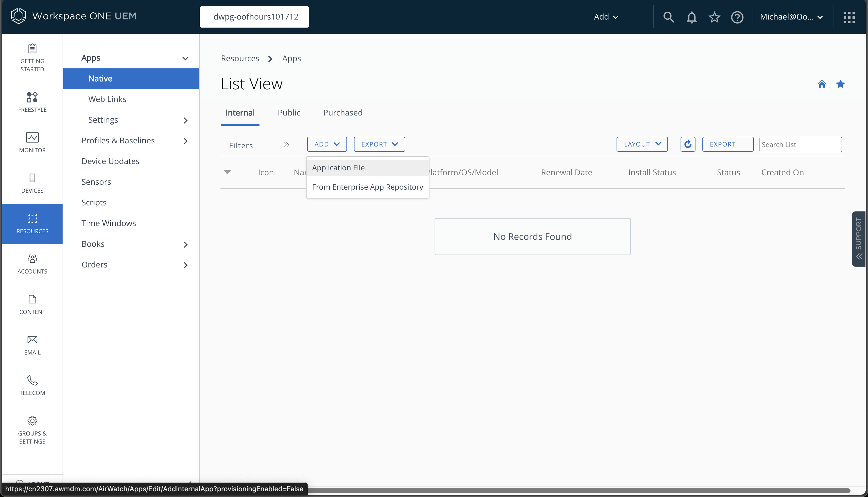Viewport: 868px width, 497px height.
Task: Select the Telecom sidebar icon
Action: [32, 385]
